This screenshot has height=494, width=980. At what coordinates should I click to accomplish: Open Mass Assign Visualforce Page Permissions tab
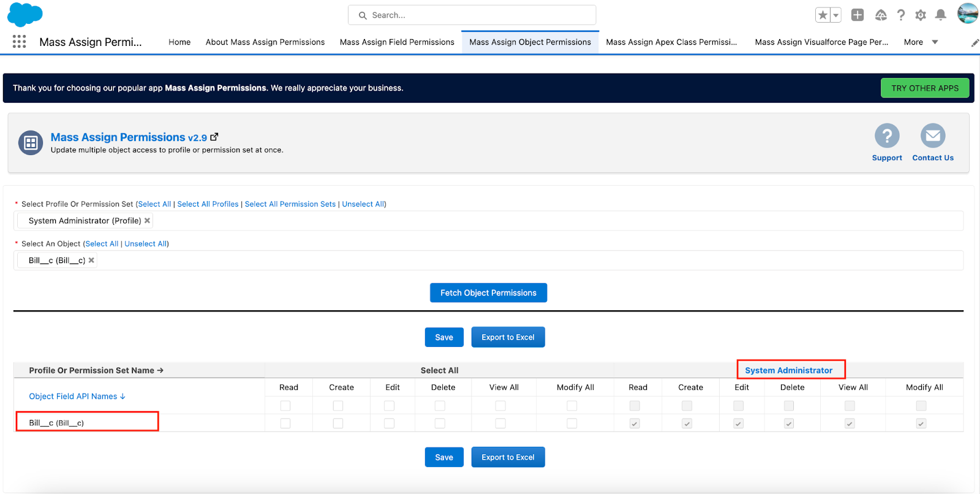click(821, 42)
